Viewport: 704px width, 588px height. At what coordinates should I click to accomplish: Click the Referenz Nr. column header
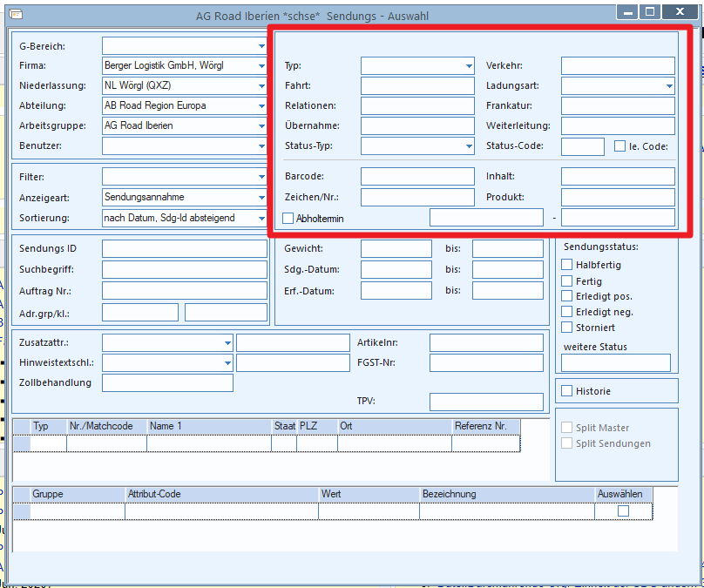click(x=486, y=427)
